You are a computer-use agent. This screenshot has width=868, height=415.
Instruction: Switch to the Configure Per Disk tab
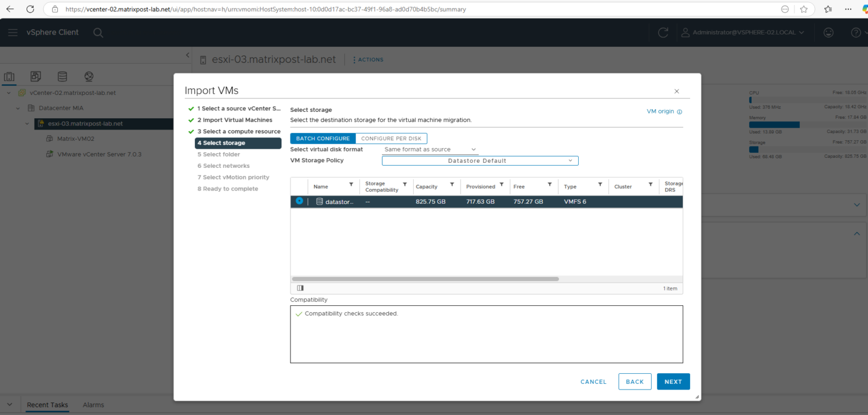(x=391, y=138)
